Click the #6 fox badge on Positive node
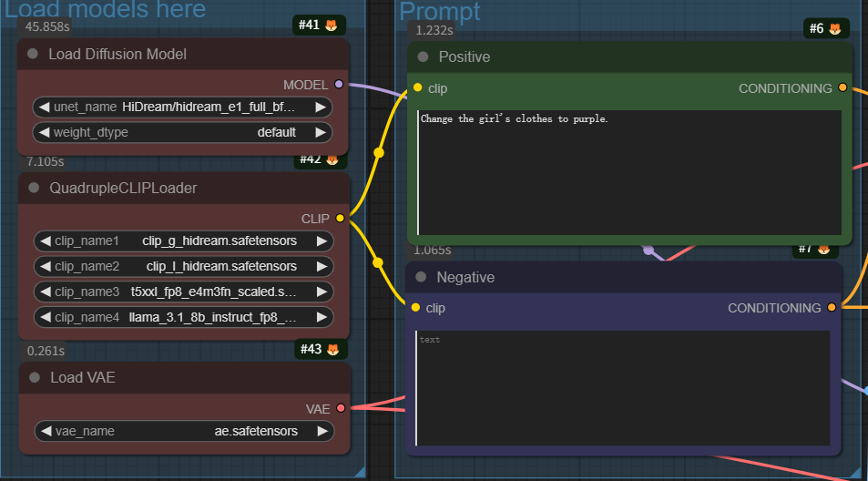This screenshot has height=481, width=868. click(x=826, y=28)
